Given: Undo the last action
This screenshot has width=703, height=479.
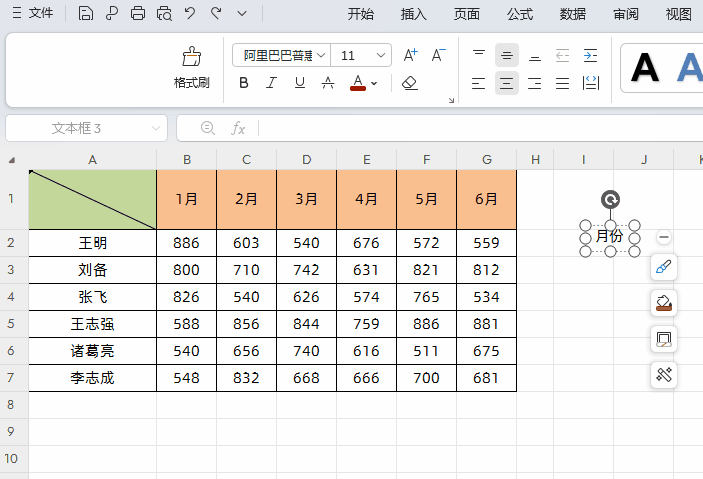Looking at the screenshot, I should [190, 14].
